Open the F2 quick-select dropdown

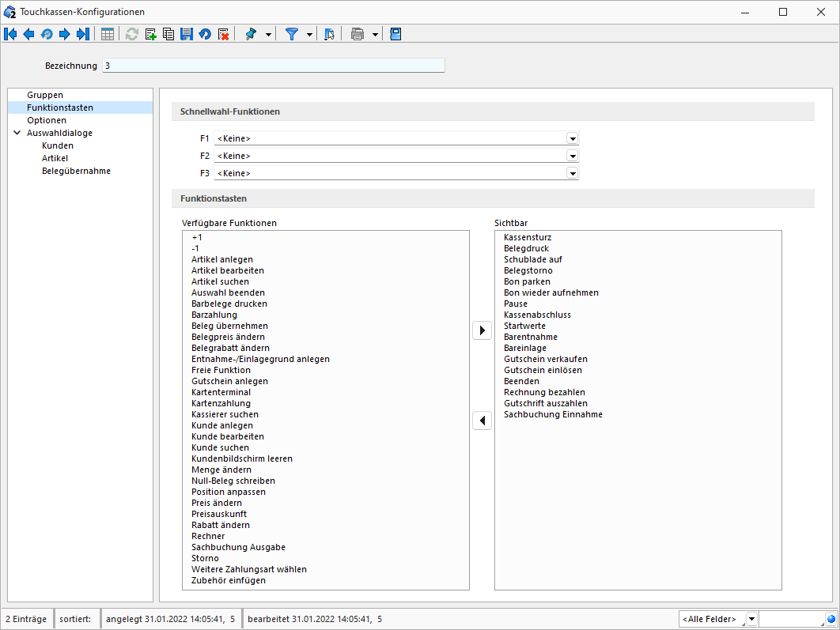coord(573,157)
